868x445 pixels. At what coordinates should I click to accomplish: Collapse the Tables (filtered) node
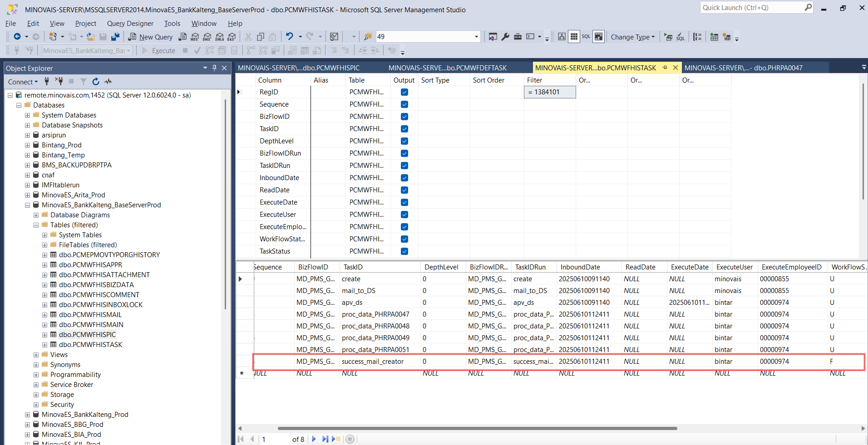[x=36, y=225]
